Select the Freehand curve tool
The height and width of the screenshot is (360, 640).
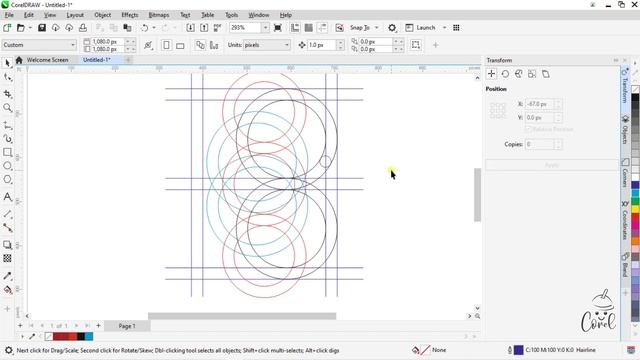[x=7, y=125]
